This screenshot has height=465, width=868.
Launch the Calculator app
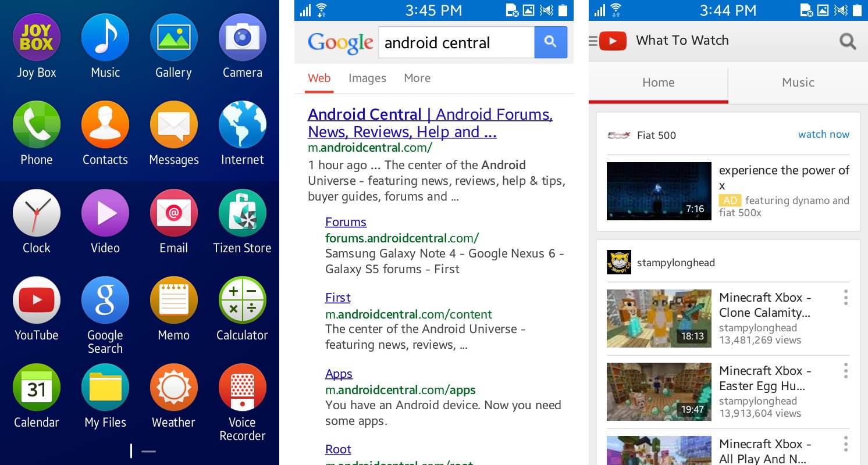(x=243, y=300)
